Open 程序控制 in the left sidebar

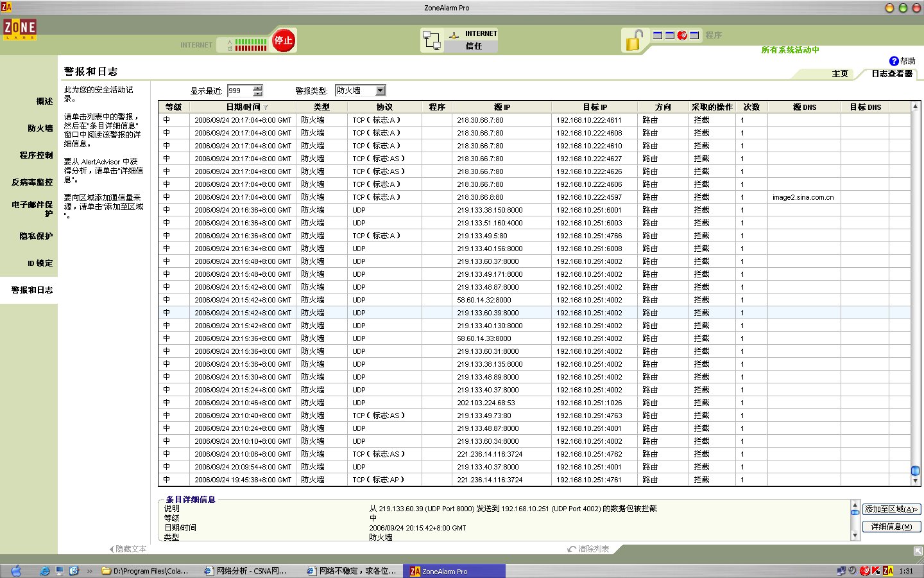click(x=36, y=155)
